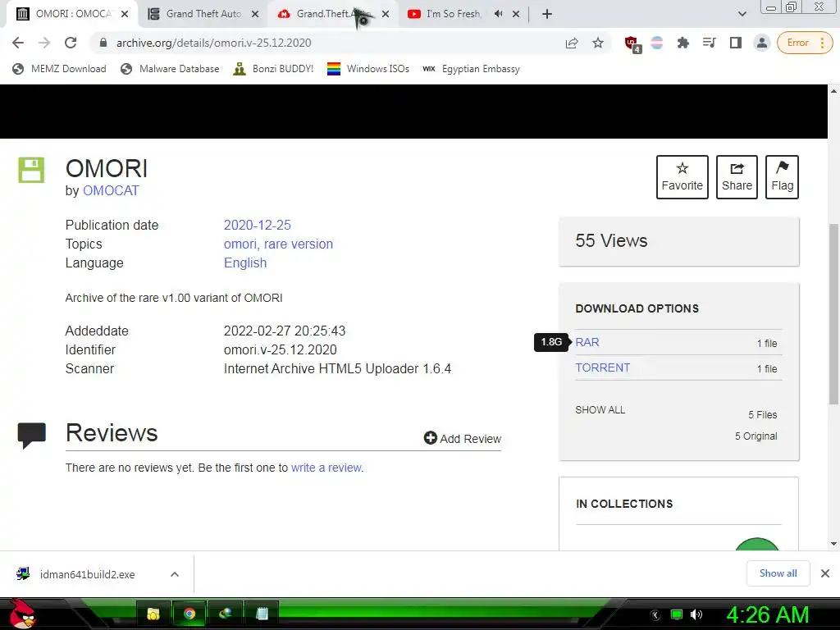Viewport: 840px width, 630px height.
Task: Bookmark this page with the star icon
Action: pyautogui.click(x=598, y=43)
